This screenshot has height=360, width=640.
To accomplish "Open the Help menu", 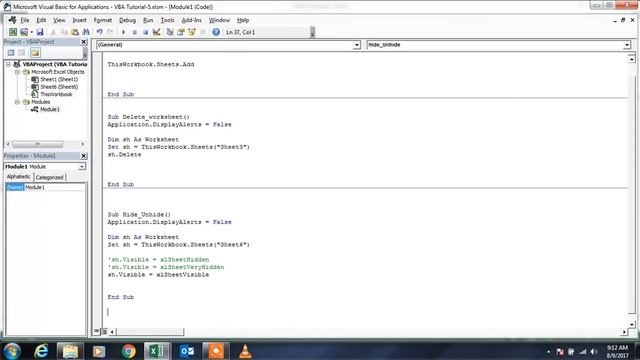I will (243, 20).
